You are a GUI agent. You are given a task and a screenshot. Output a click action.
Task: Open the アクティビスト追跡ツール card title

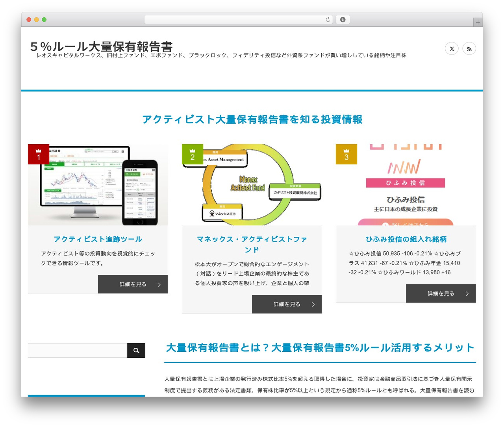point(98,239)
